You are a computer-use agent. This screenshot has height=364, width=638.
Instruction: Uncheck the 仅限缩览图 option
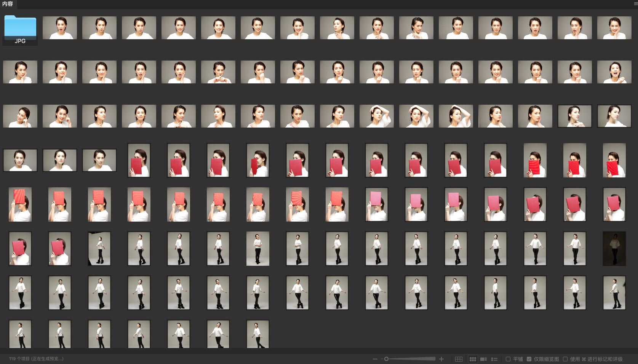coord(529,359)
